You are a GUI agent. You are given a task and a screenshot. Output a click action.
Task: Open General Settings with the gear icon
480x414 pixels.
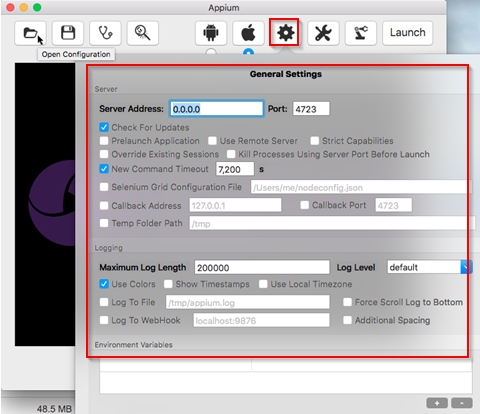point(286,33)
